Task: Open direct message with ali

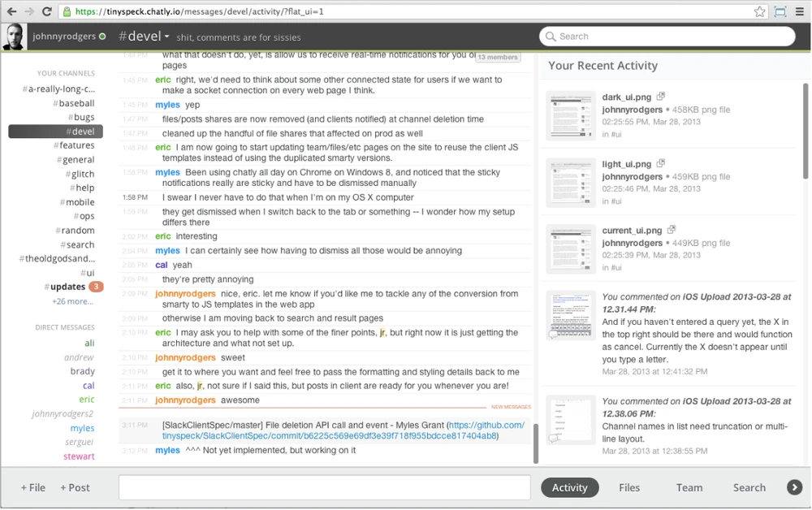Action: pos(89,343)
